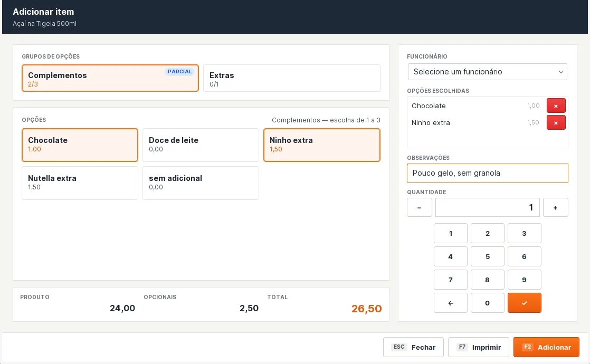Image resolution: width=590 pixels, height=364 pixels.
Task: Confirm quantity with the checkmark key
Action: click(x=524, y=303)
